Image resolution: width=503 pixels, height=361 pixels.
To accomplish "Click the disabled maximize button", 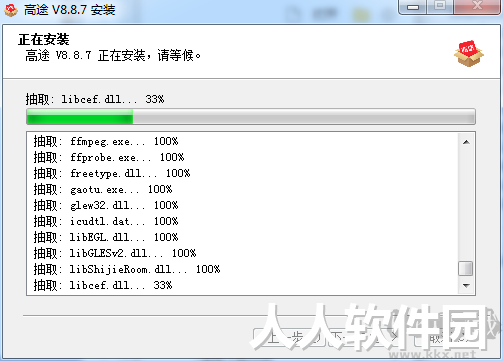I will point(440,7).
